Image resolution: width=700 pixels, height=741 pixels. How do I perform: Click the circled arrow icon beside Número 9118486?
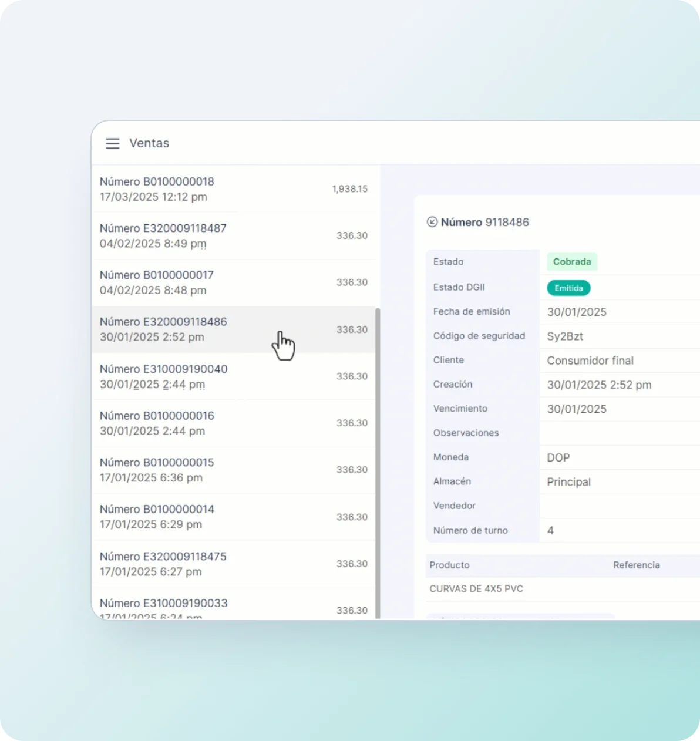432,222
